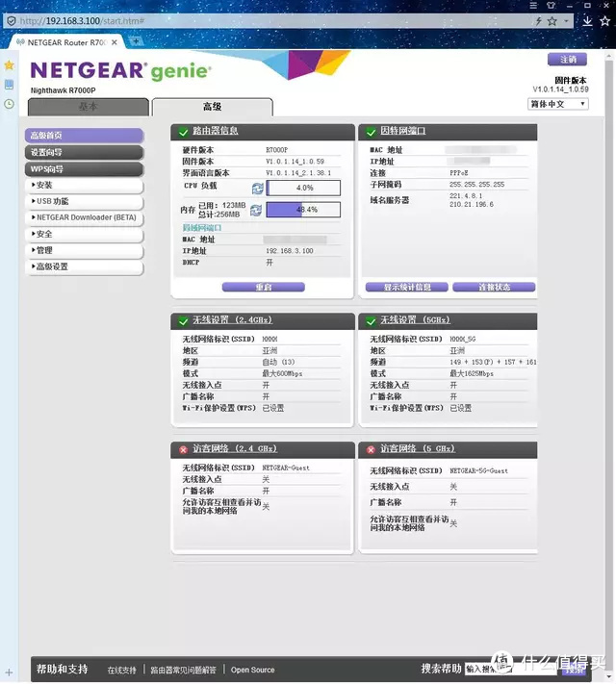The image size is (616, 684).
Task: Click the red X beside 访客网络 2.4 GHz
Action: pyautogui.click(x=184, y=449)
